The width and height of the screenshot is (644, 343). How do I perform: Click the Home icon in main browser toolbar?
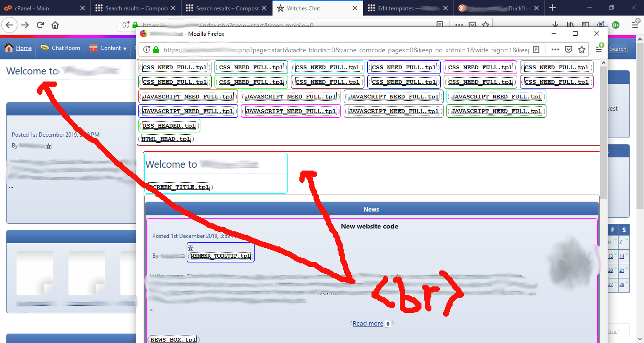[x=55, y=25]
